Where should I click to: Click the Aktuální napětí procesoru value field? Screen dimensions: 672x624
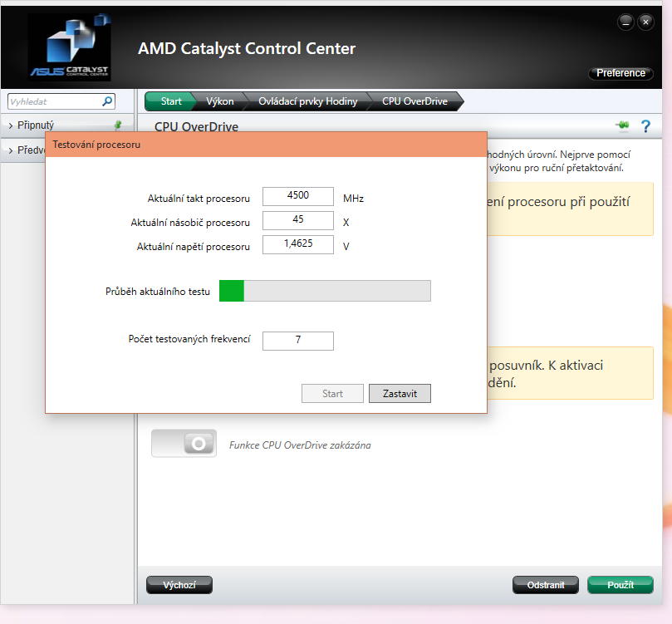coord(298,244)
